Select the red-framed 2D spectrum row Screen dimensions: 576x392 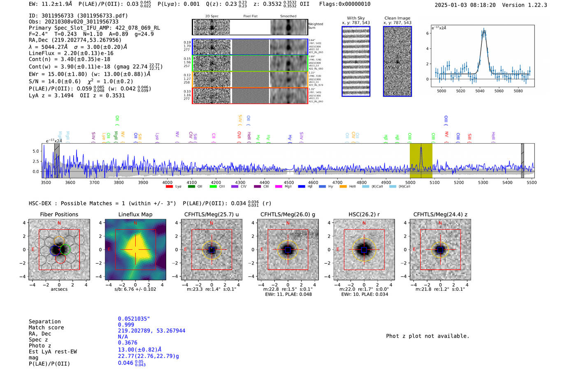(250, 95)
